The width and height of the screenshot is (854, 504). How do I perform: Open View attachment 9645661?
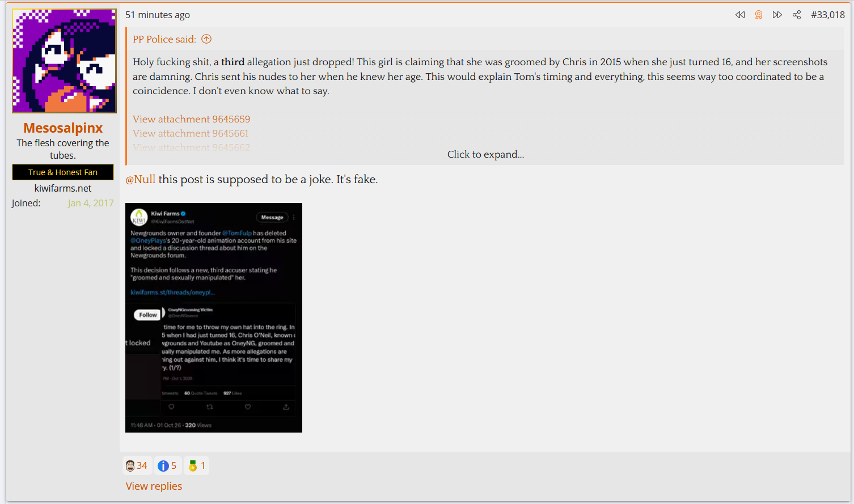pos(191,133)
